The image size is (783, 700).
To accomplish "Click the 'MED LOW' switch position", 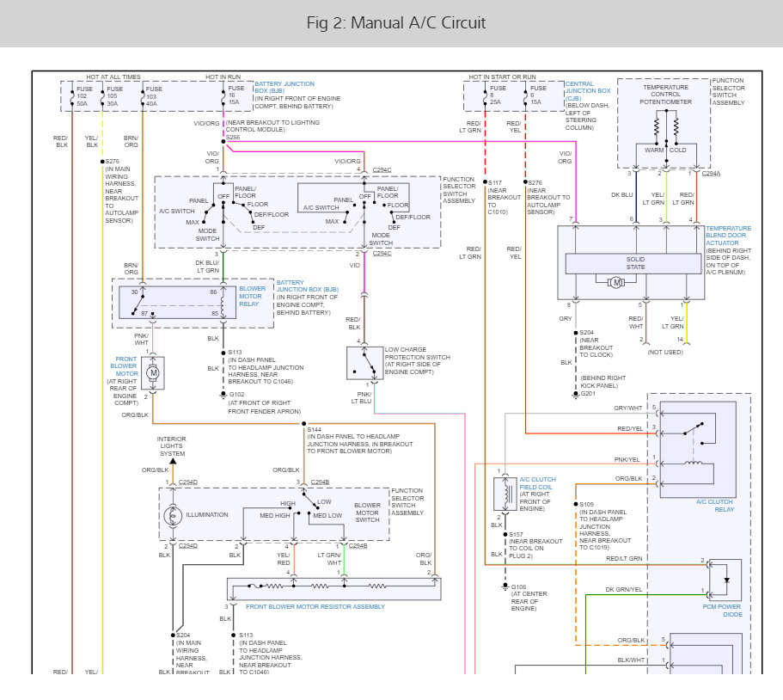I will point(327,515).
